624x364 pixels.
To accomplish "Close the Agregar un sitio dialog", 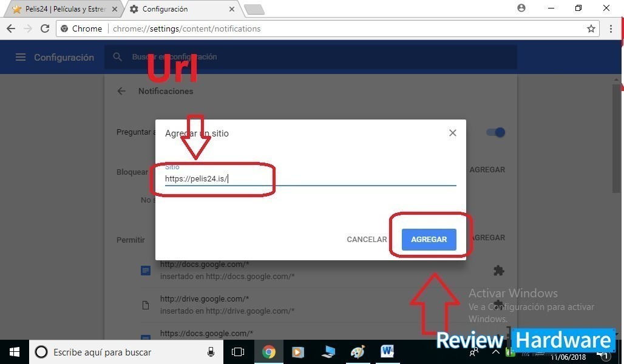I will tap(452, 133).
